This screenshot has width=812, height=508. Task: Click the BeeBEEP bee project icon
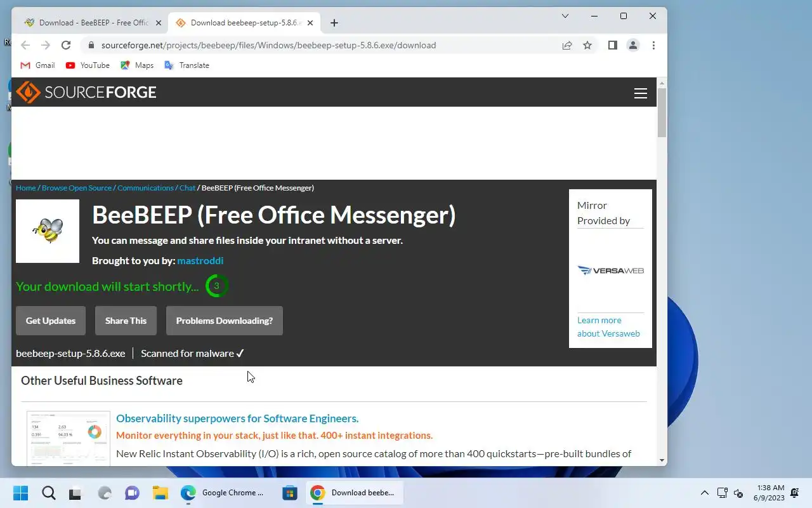(x=48, y=231)
